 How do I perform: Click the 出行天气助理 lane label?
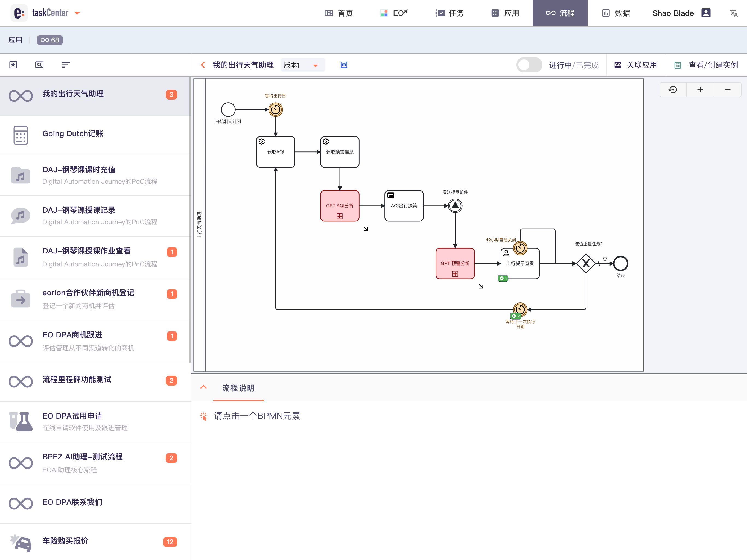pos(200,225)
